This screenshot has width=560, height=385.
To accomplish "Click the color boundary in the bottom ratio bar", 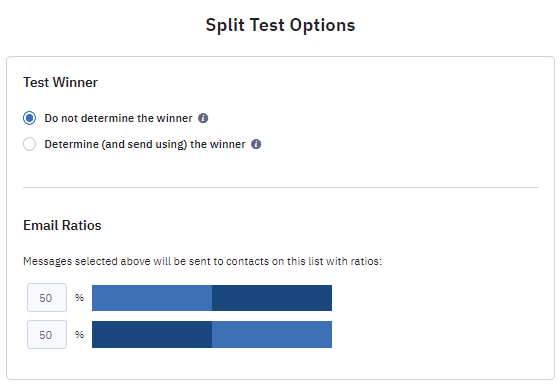I will click(x=212, y=334).
